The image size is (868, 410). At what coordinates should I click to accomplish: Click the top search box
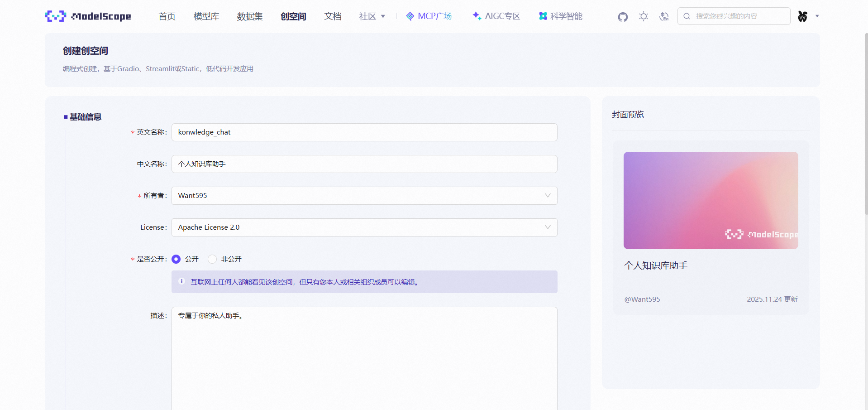pyautogui.click(x=734, y=16)
